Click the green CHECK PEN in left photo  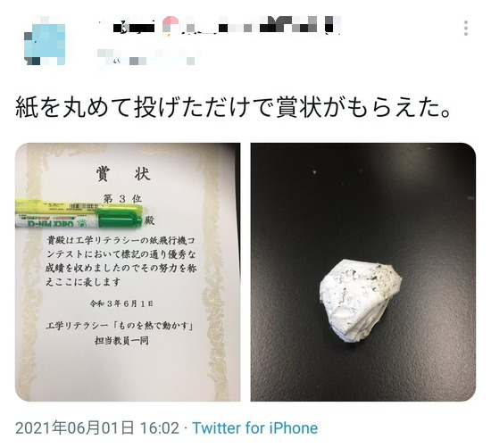click(79, 221)
